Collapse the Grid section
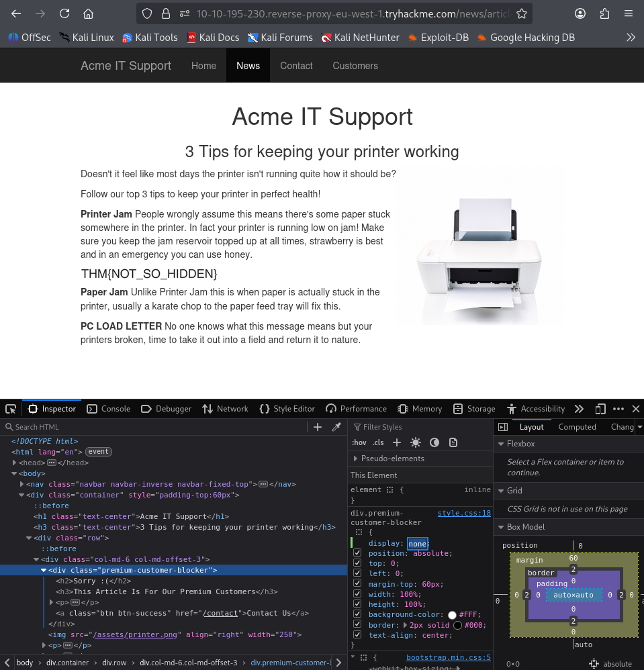 tap(501, 491)
